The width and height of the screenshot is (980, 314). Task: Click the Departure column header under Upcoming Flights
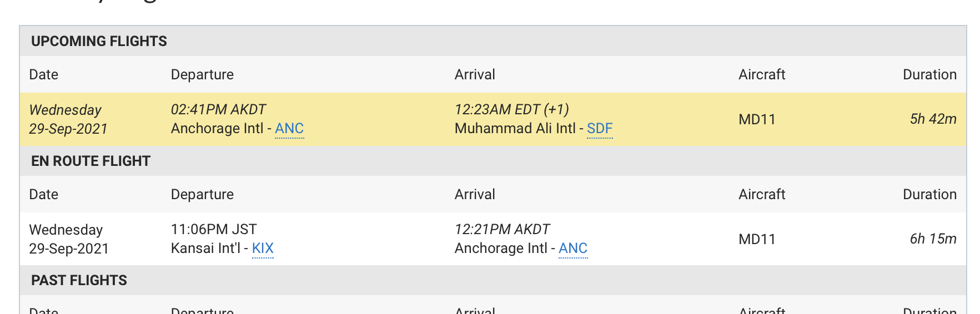click(x=202, y=75)
